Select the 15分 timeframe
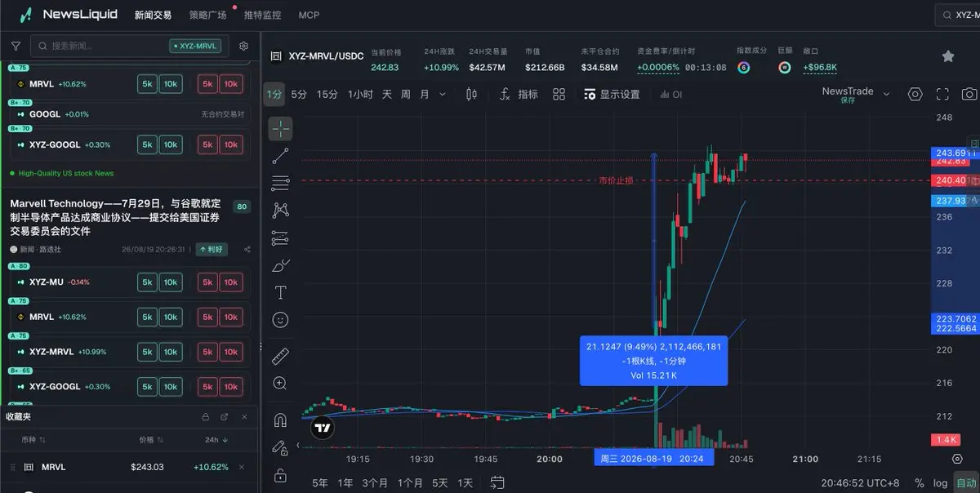This screenshot has width=980, height=493. [327, 95]
